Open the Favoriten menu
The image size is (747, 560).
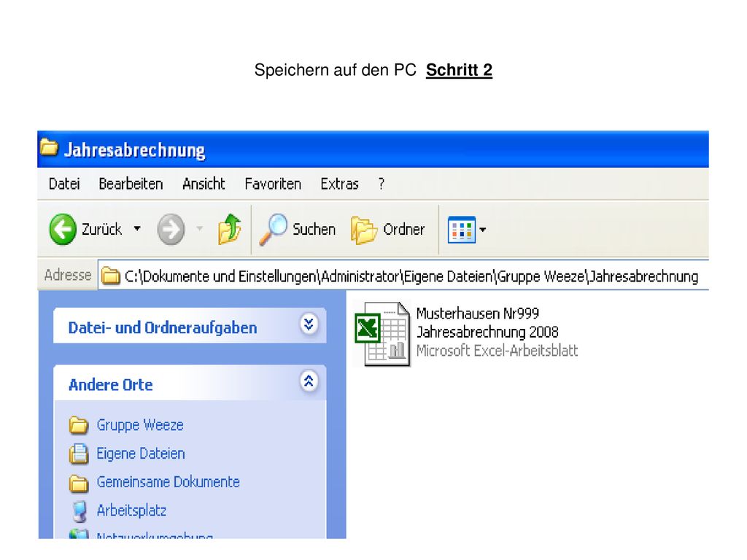coord(273,184)
